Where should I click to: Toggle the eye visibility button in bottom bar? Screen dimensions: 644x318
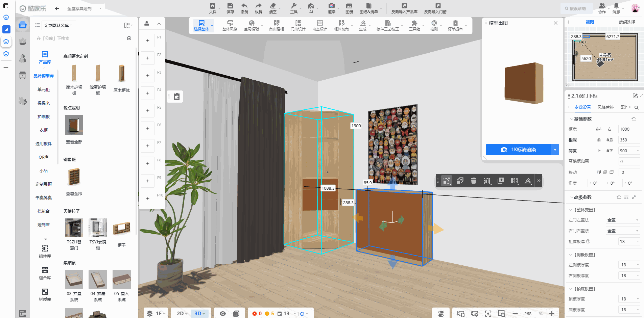[222, 314]
